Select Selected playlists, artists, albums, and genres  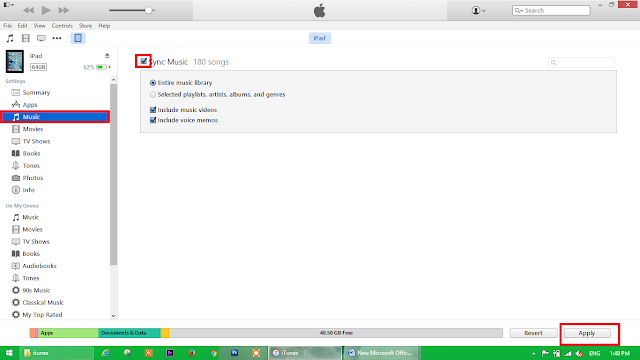[x=153, y=95]
